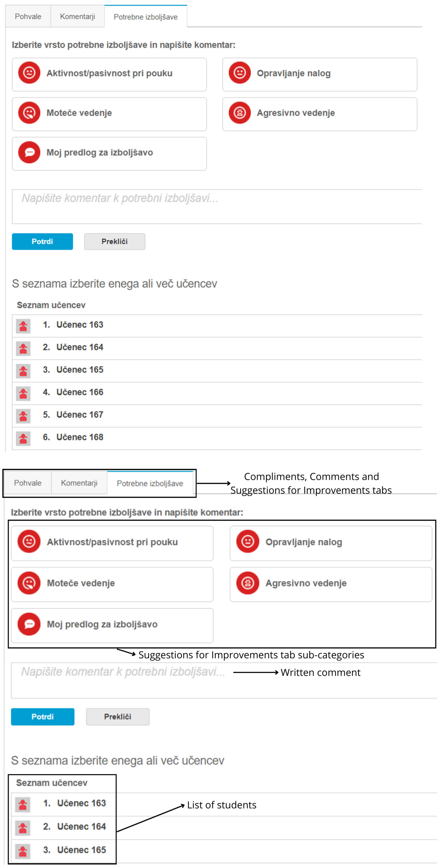
Task: Switch to the Komentarji tab in the annotated copy
Action: point(79,483)
